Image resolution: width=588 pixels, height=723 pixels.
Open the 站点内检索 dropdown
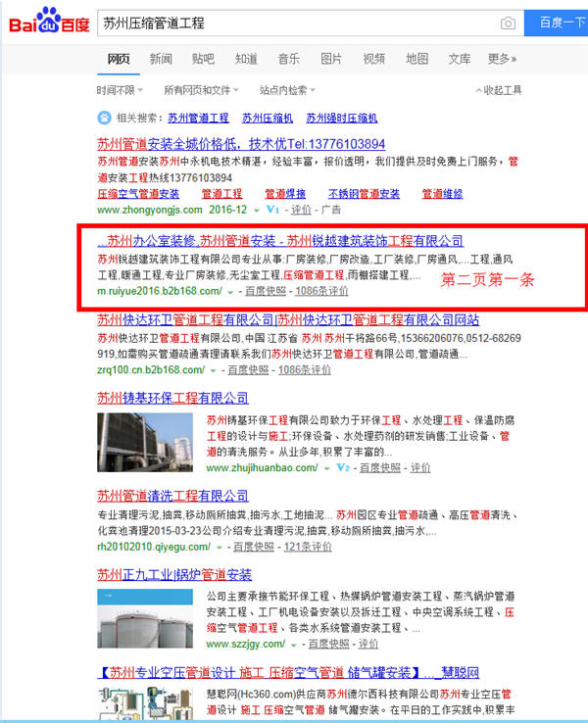(x=287, y=90)
